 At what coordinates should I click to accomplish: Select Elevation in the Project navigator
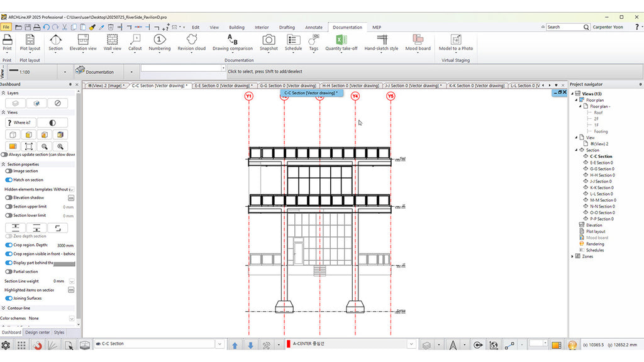click(594, 226)
